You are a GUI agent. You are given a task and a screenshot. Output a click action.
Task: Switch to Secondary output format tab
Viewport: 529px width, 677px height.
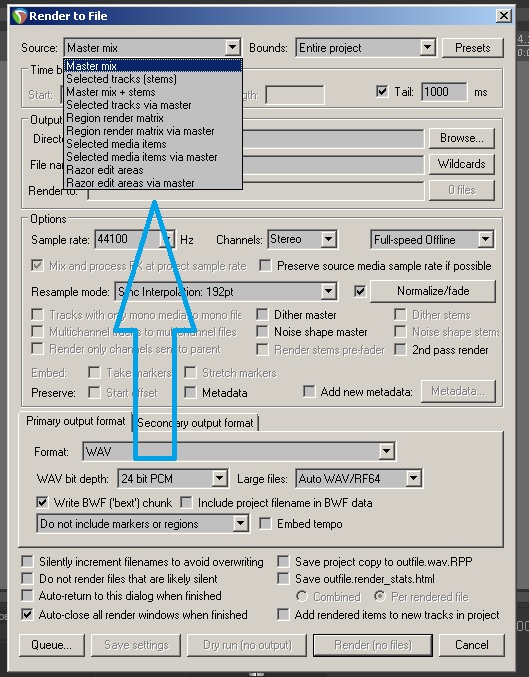point(195,423)
